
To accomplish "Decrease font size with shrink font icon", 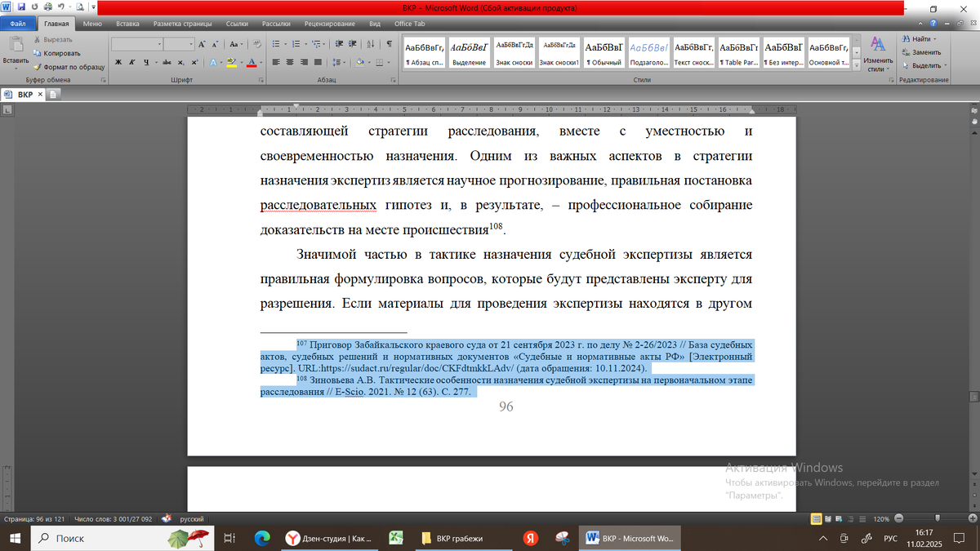I will [215, 44].
